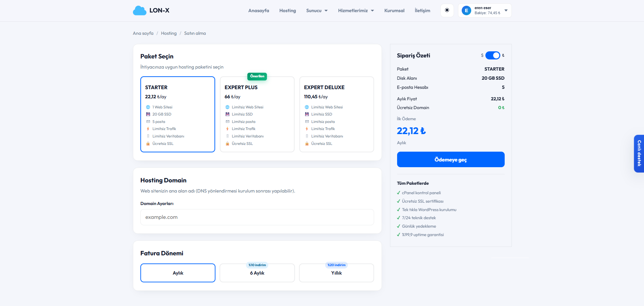644x306 pixels.
Task: Select the EXPERT DELUXE package card
Action: pos(337,114)
